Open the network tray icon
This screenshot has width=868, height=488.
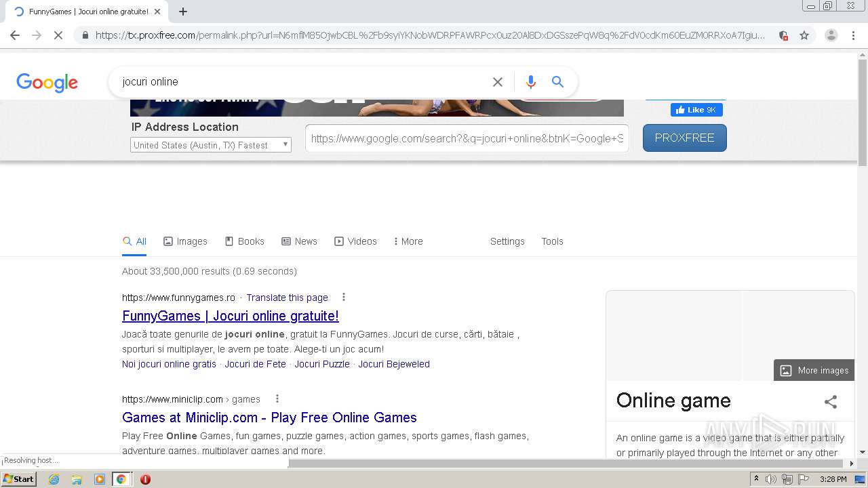tap(787, 479)
